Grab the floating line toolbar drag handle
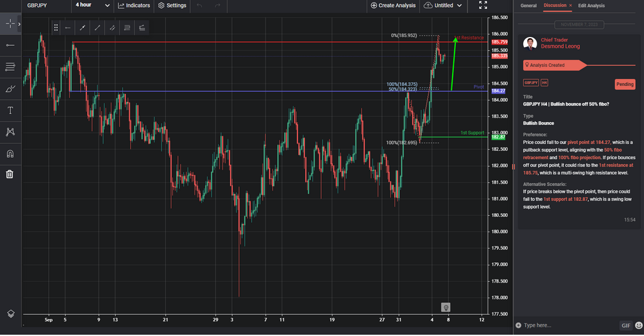 (x=56, y=28)
